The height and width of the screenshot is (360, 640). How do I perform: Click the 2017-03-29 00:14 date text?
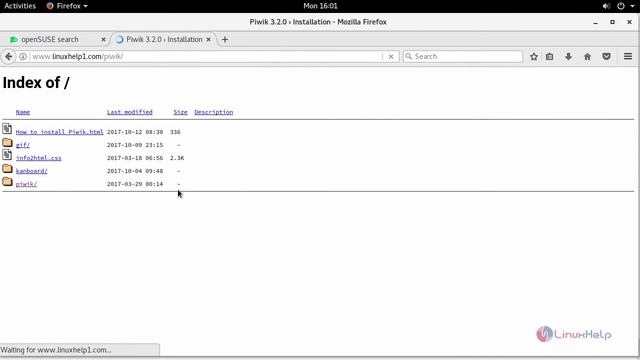pos(135,184)
